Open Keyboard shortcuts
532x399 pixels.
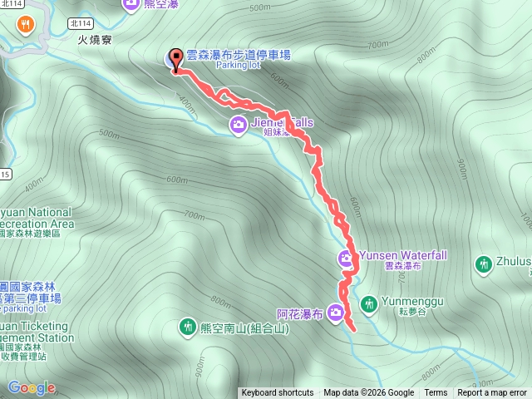[277, 393]
